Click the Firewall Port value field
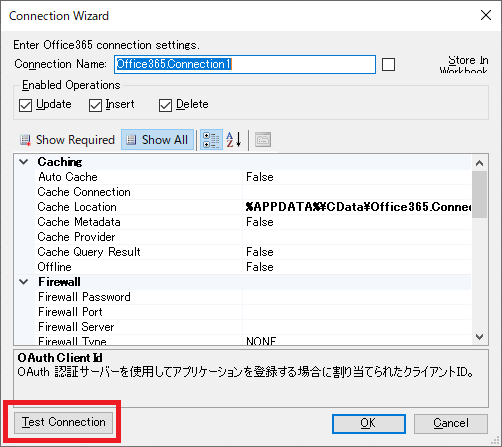This screenshot has height=447, width=502. [357, 312]
